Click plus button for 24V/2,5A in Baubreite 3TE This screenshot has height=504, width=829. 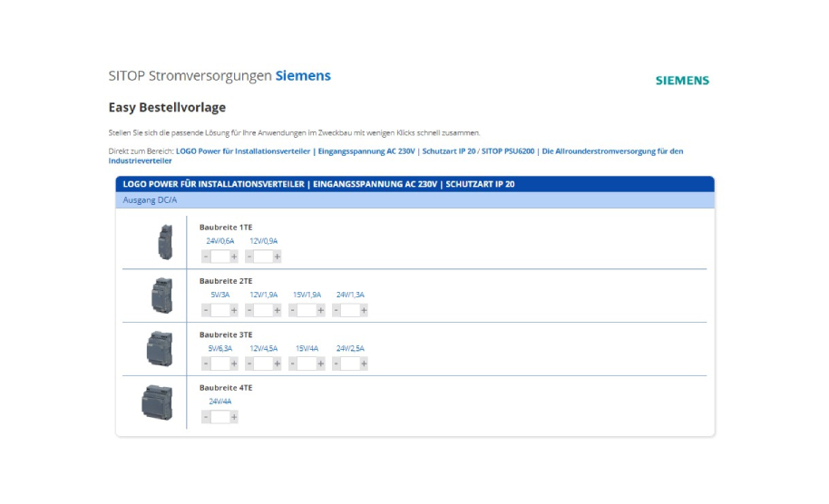coord(364,363)
